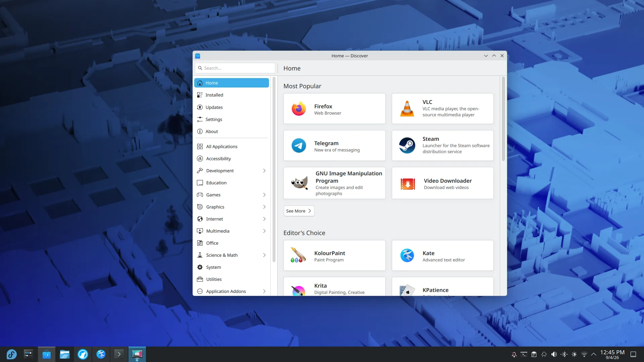Click the System gear icon
This screenshot has width=644, height=362.
(x=200, y=267)
